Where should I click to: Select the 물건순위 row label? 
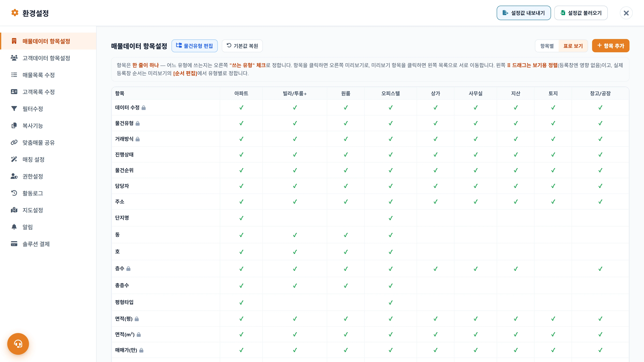coord(124,170)
